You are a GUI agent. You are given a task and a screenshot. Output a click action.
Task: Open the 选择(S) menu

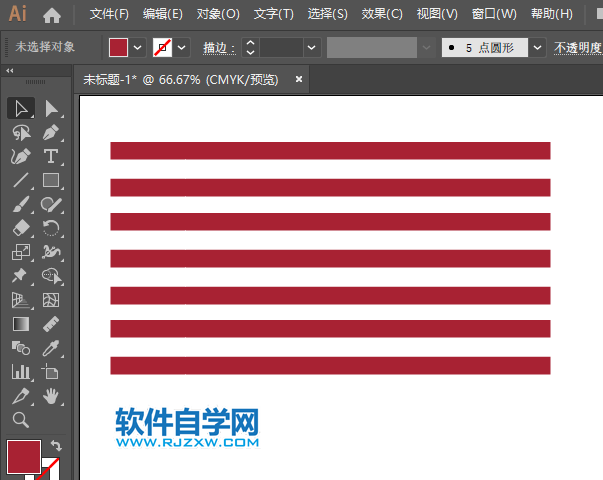click(327, 14)
